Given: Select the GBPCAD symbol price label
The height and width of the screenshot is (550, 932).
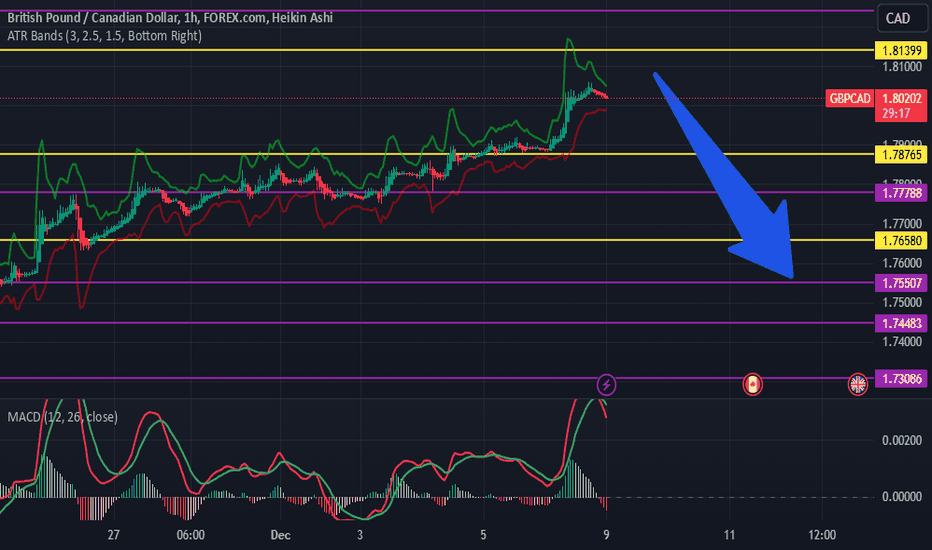Looking at the screenshot, I should click(849, 99).
